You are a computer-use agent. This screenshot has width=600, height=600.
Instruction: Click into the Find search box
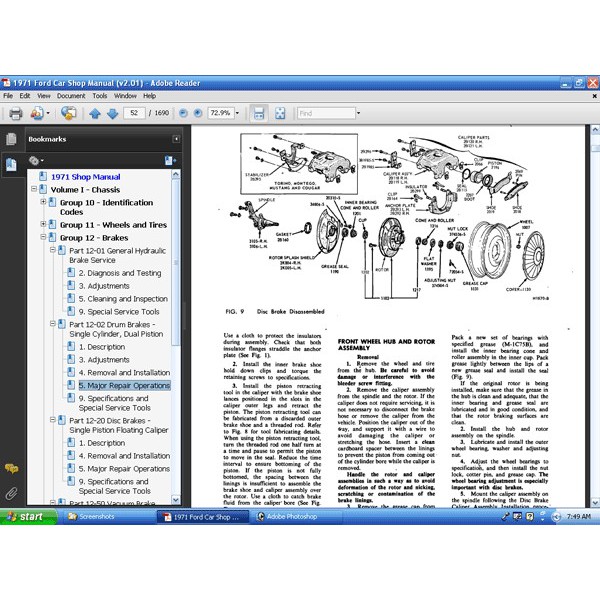click(326, 113)
